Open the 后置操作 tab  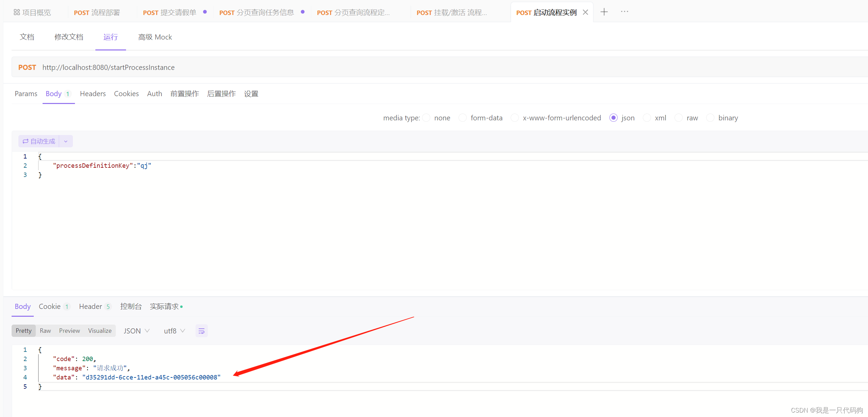pyautogui.click(x=221, y=93)
